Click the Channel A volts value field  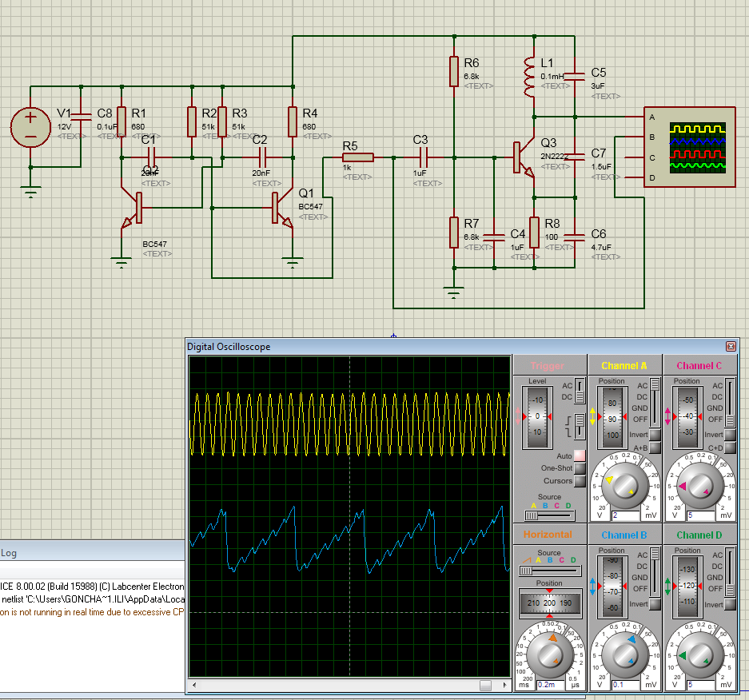[624, 516]
